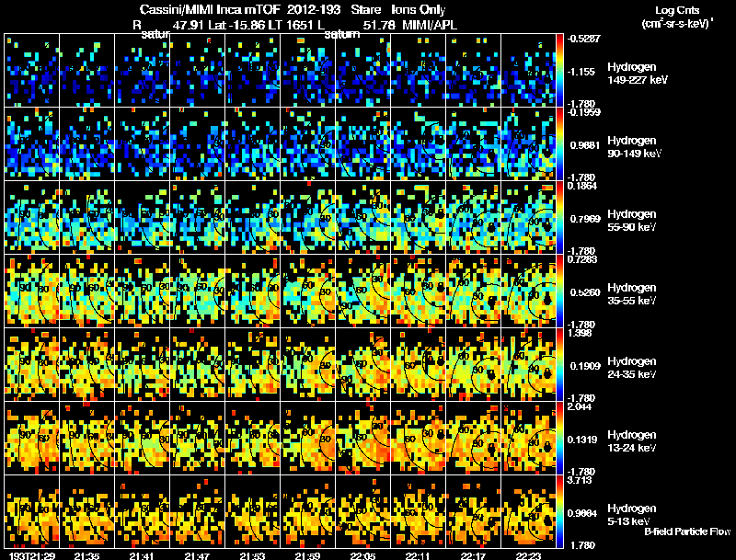Click the 'LT 1651 L' header value
Image resolution: width=736 pixels, height=560 pixels.
pos(296,25)
